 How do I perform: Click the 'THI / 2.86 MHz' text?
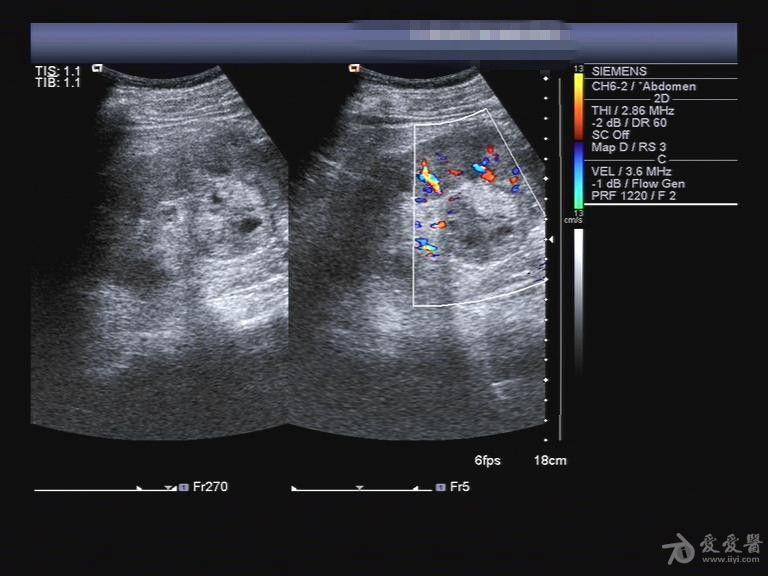tap(632, 111)
